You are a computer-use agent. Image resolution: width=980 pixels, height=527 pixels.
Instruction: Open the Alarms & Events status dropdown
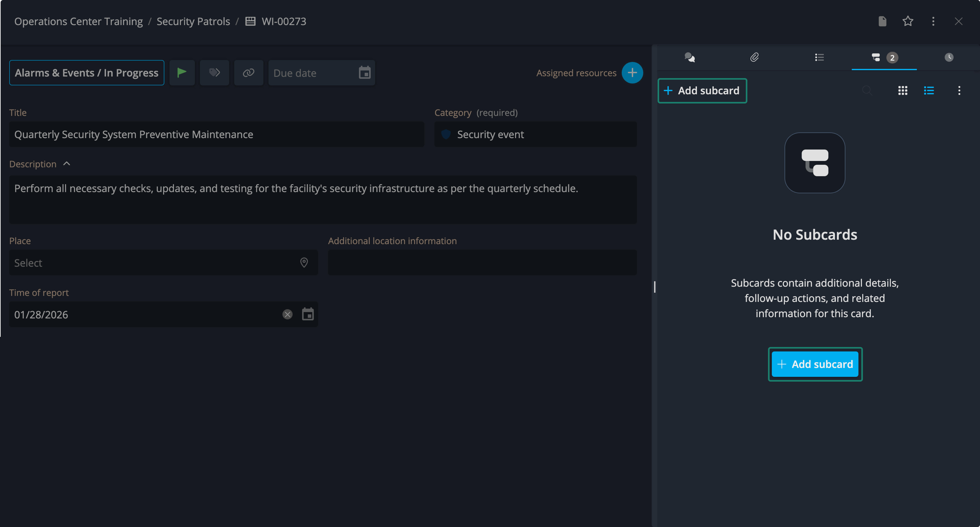pyautogui.click(x=87, y=73)
